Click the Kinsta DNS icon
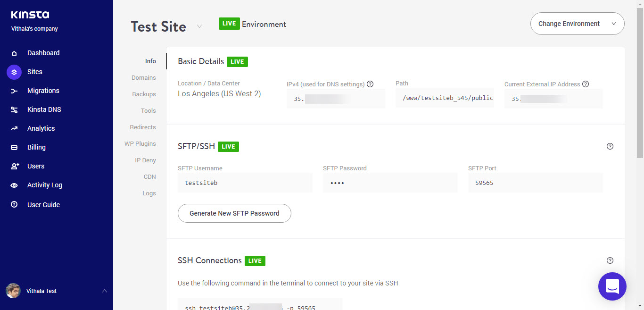Viewport: 644px width, 310px height. (14, 110)
